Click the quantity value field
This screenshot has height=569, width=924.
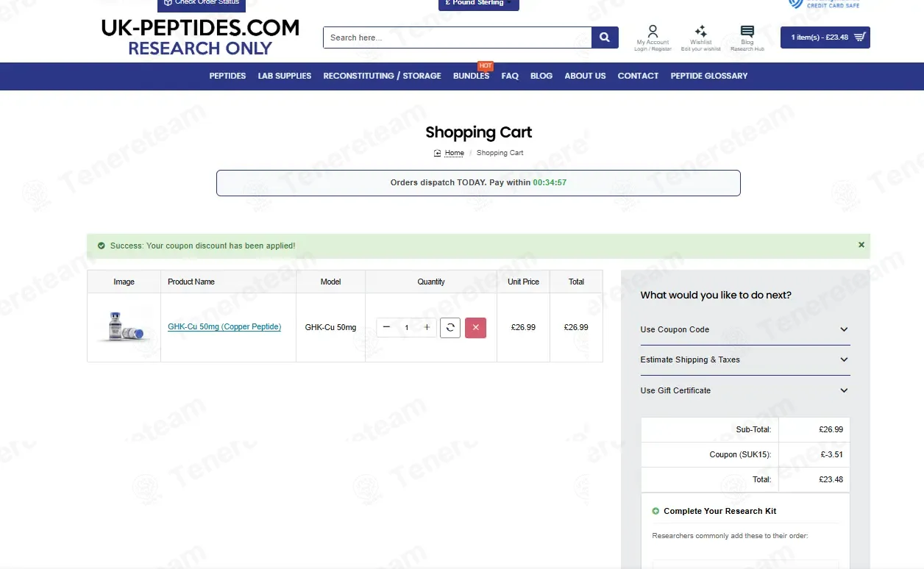(x=407, y=327)
